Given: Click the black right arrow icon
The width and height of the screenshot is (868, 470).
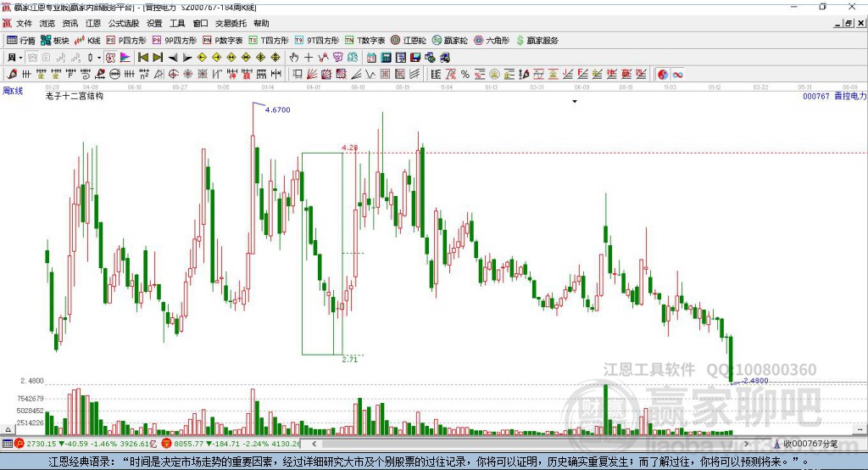Looking at the screenshot, I should (x=187, y=58).
